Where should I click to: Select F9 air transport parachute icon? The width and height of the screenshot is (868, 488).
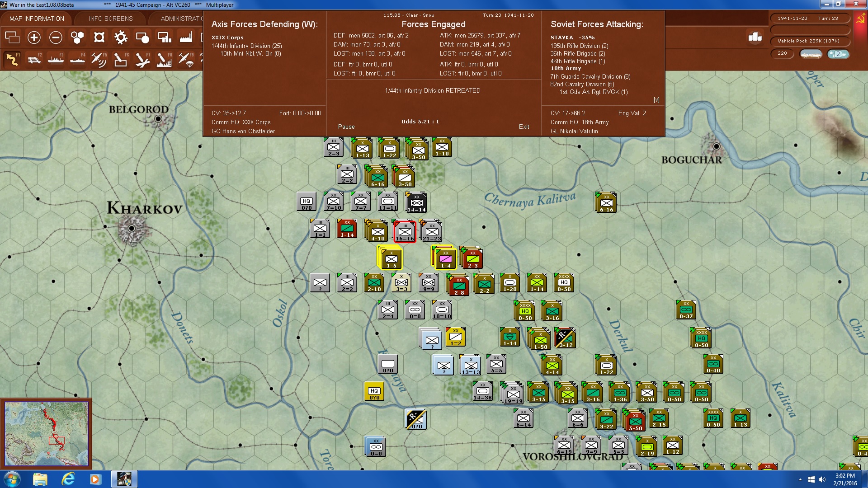point(186,59)
